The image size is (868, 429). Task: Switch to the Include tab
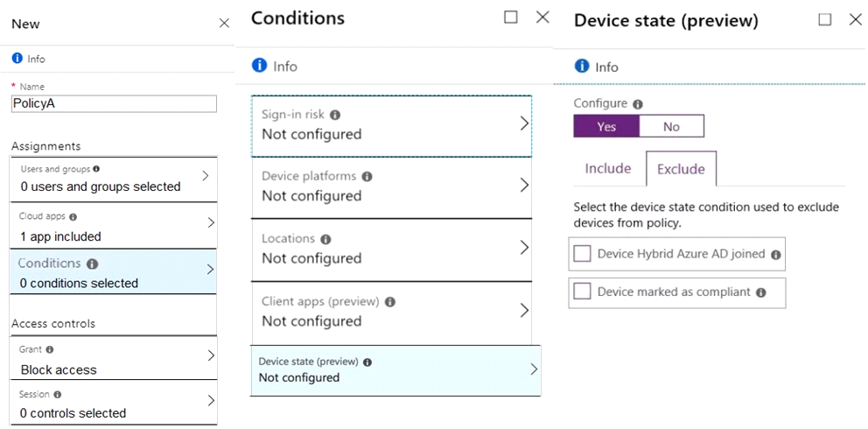click(608, 168)
